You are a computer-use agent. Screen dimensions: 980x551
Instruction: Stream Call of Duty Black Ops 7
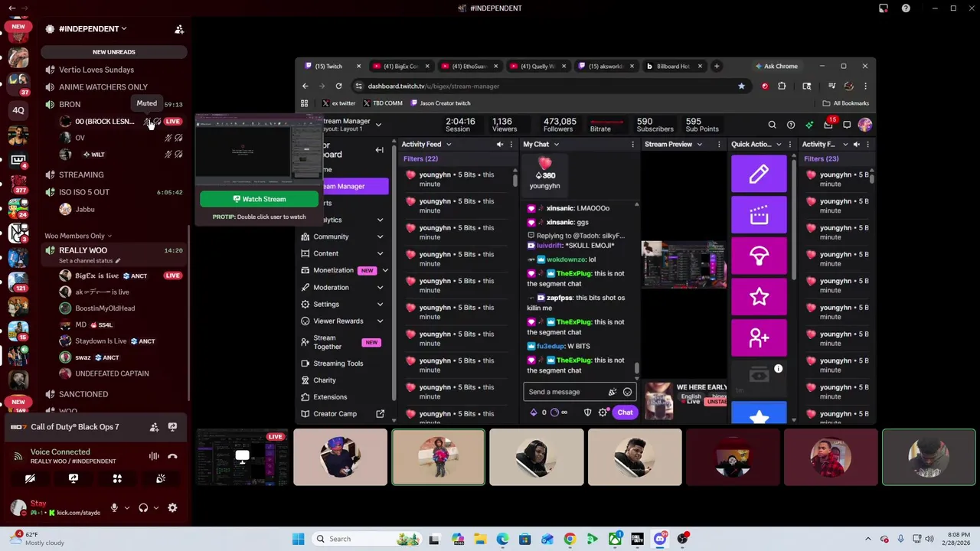click(x=172, y=427)
